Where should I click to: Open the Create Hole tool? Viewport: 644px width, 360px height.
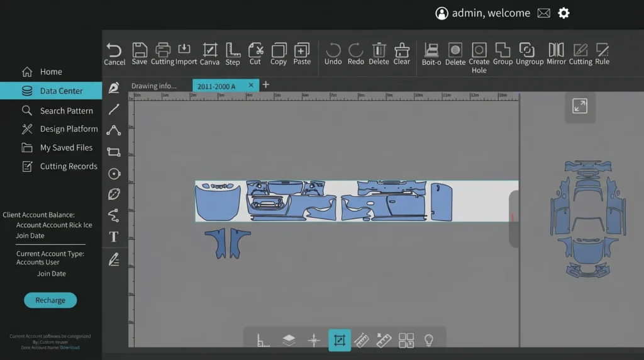[x=479, y=59]
